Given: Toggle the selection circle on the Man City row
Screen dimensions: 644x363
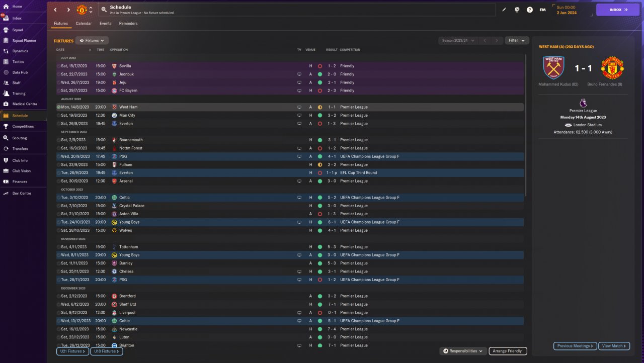Looking at the screenshot, I should [59, 115].
